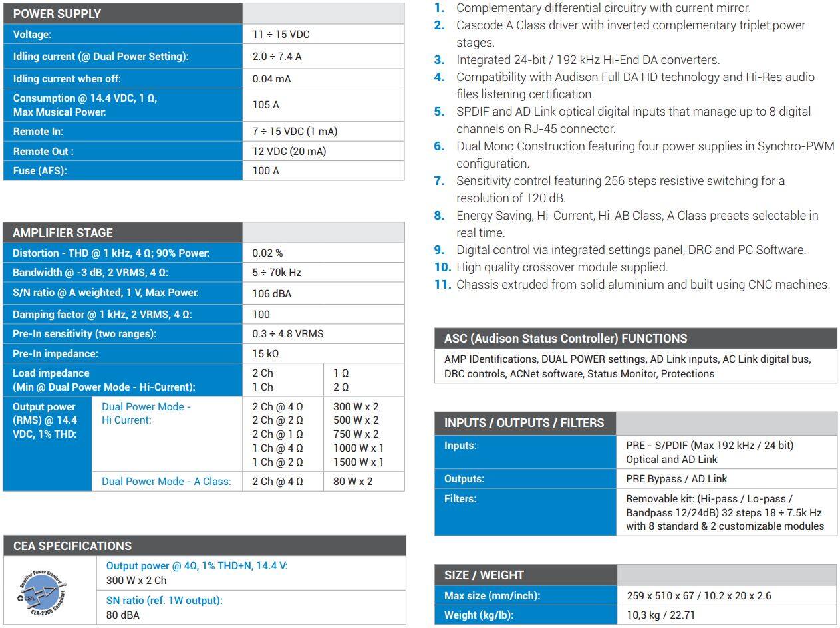
Task: Click "Idling current (@ Dual Power Setting):" label
Action: coord(100,56)
